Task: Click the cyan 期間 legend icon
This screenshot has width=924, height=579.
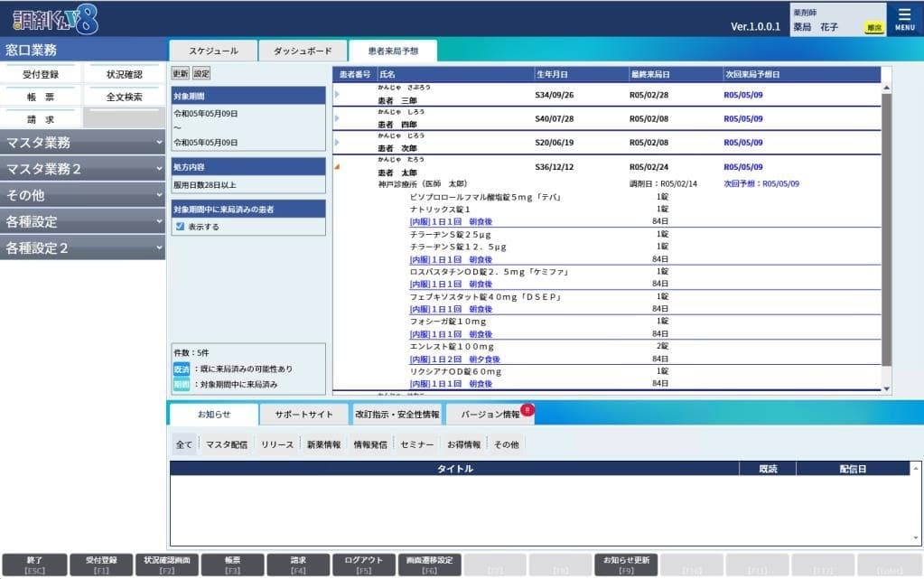Action: (x=182, y=384)
